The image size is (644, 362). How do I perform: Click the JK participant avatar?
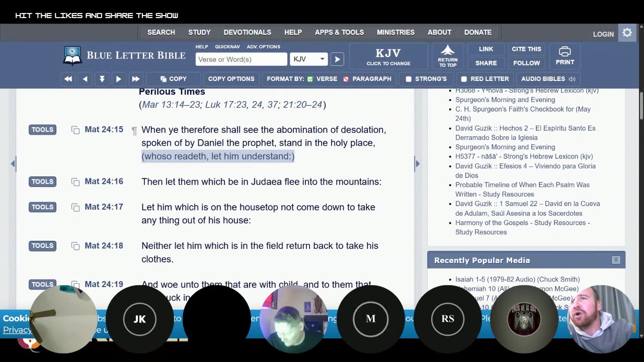point(140,319)
